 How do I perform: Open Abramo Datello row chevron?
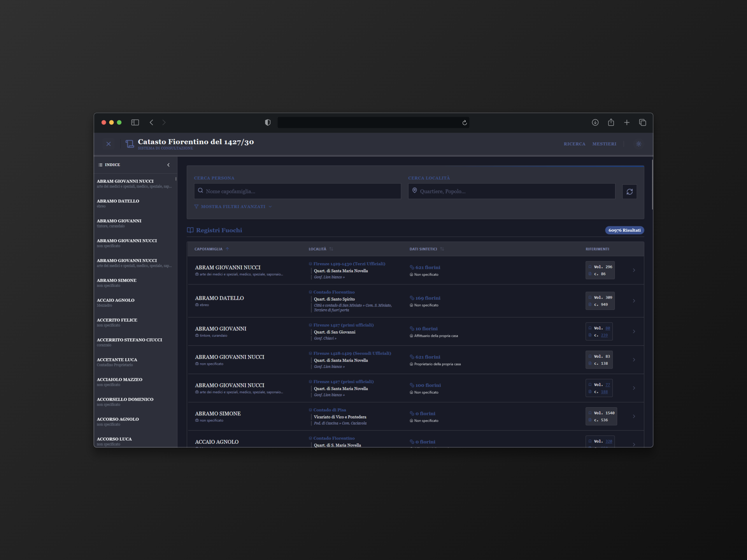[634, 301]
